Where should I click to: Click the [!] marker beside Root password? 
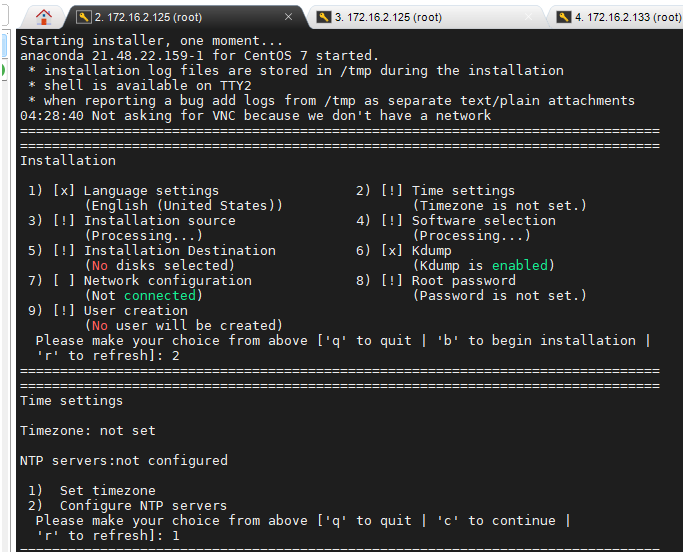click(x=392, y=281)
